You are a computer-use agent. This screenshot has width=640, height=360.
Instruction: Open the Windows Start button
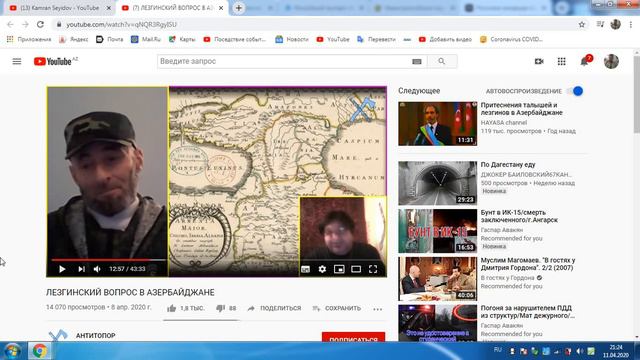click(12, 351)
